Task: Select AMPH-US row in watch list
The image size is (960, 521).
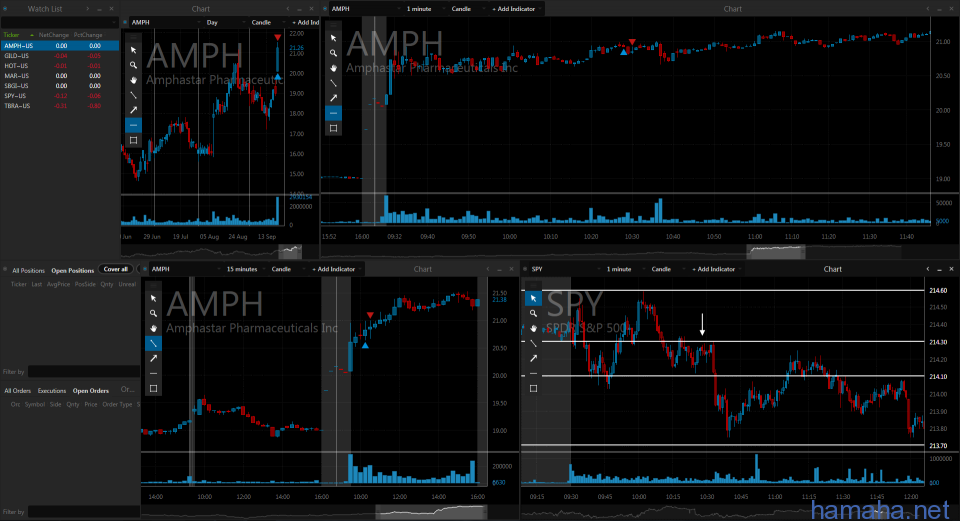Action: (x=59, y=46)
